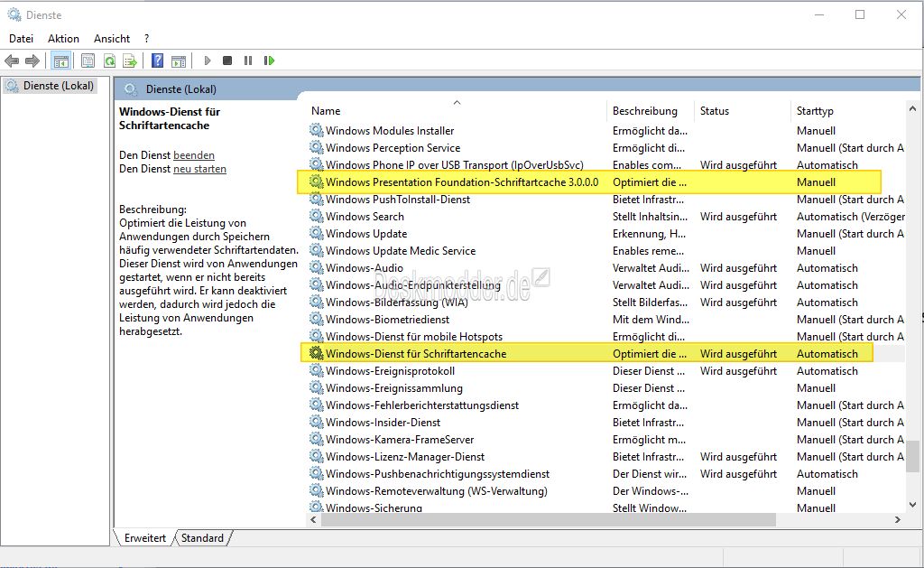Image resolution: width=924 pixels, height=568 pixels.
Task: Toggle the show/hide console tree button
Action: [61, 61]
